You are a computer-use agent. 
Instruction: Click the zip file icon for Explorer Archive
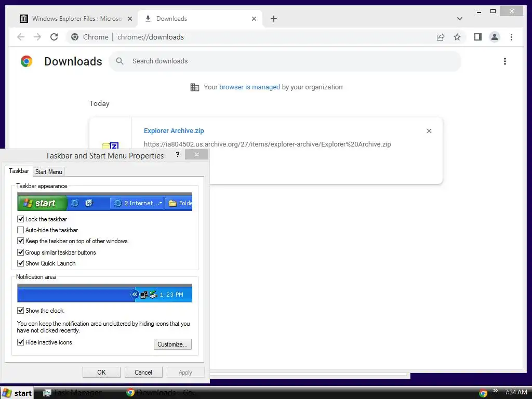click(110, 145)
